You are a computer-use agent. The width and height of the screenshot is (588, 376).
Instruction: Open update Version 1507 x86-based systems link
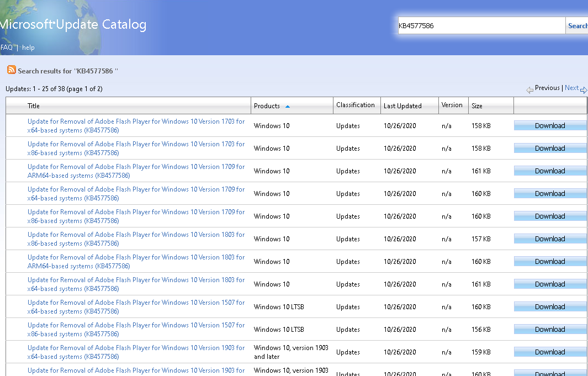coord(136,330)
